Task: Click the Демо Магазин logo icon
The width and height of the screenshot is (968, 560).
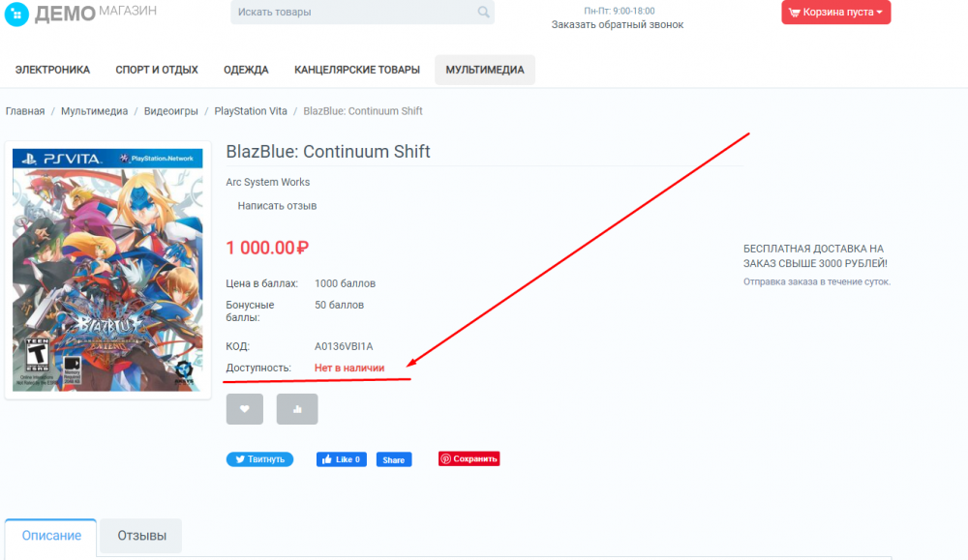Action: pyautogui.click(x=16, y=14)
